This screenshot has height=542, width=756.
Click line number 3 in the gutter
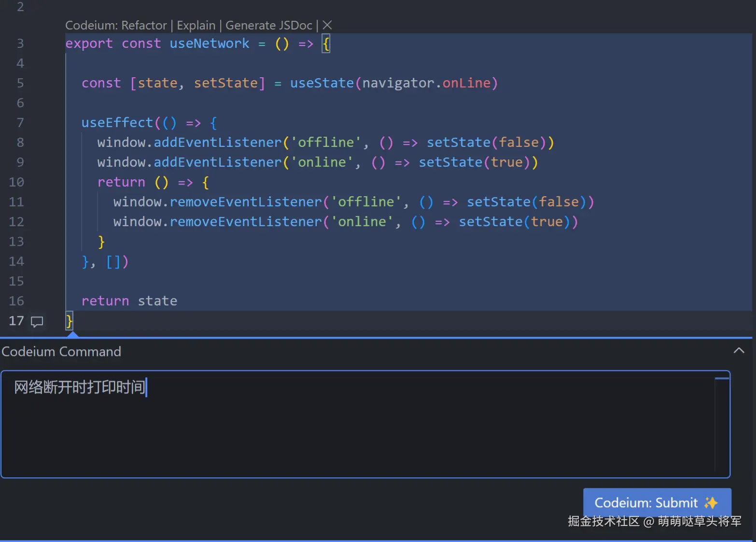pos(20,43)
